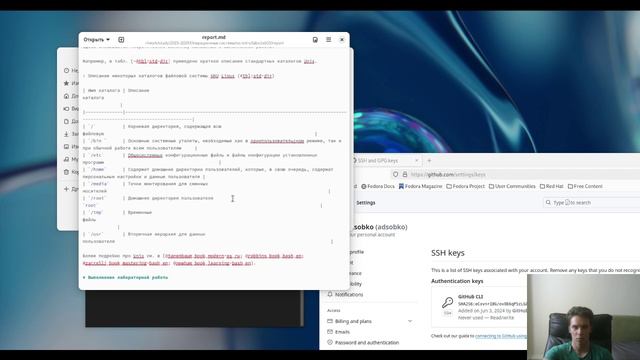Open the User Communities bookmark folder
Viewport: 640px width, 360px height.
[512, 186]
